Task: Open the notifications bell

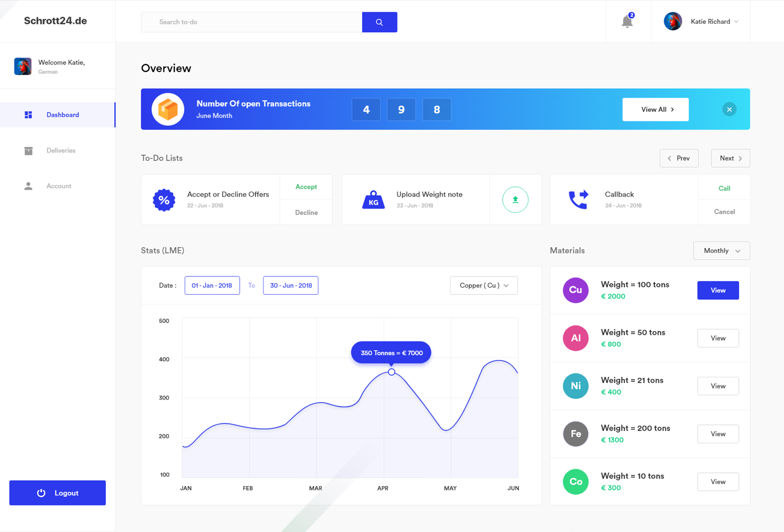Action: [x=627, y=22]
